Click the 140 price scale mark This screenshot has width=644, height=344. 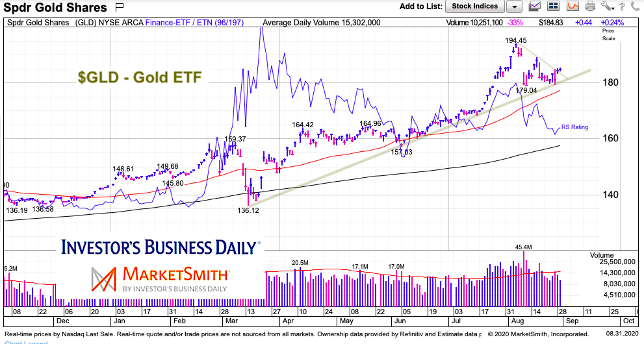tap(610, 194)
